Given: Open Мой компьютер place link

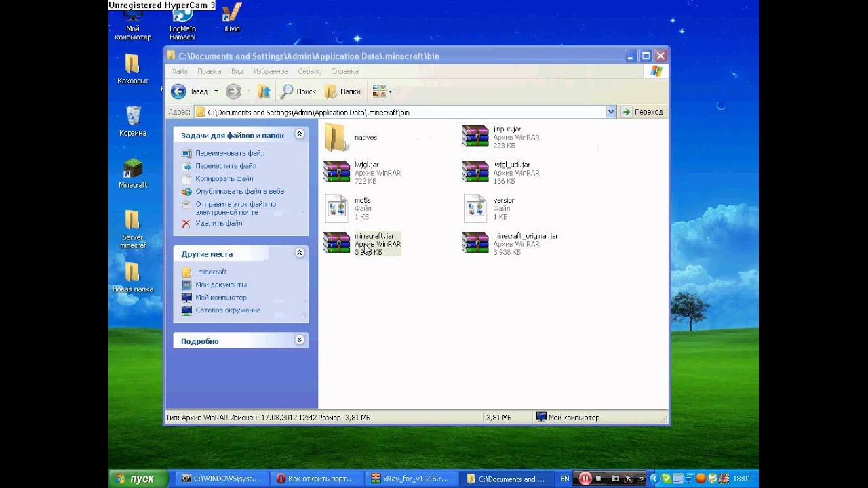Looking at the screenshot, I should pyautogui.click(x=221, y=298).
